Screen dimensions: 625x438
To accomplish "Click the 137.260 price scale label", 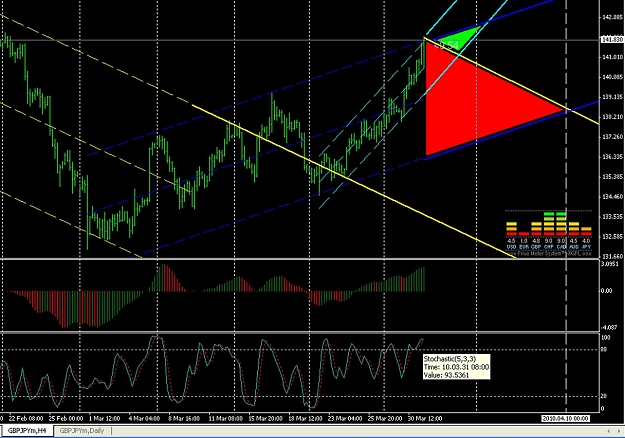I will tap(612, 137).
